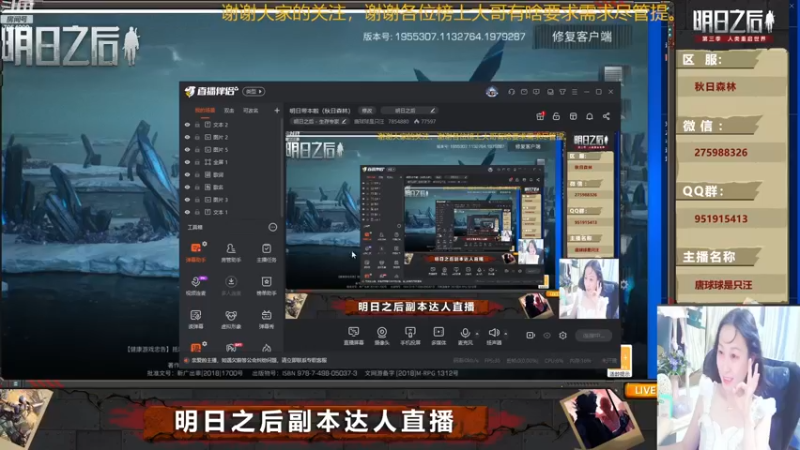The width and height of the screenshot is (800, 450).
Task: Expand the speaker options arrow
Action: [506, 334]
